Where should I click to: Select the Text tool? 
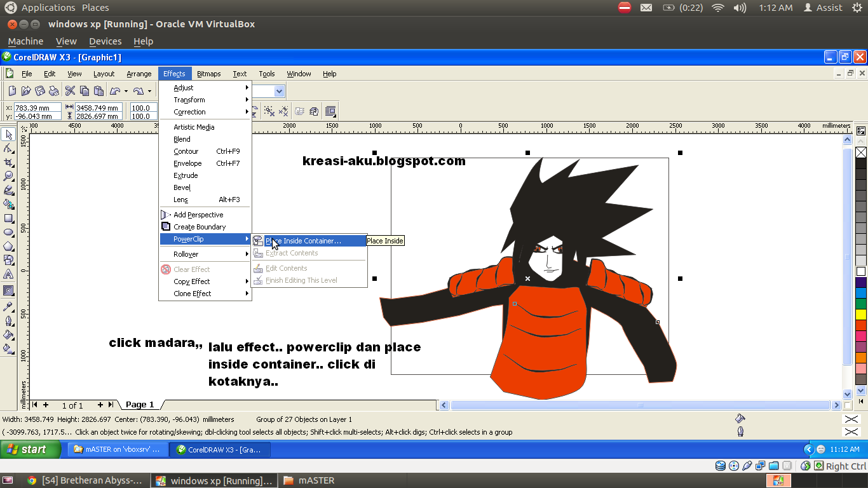(9, 274)
